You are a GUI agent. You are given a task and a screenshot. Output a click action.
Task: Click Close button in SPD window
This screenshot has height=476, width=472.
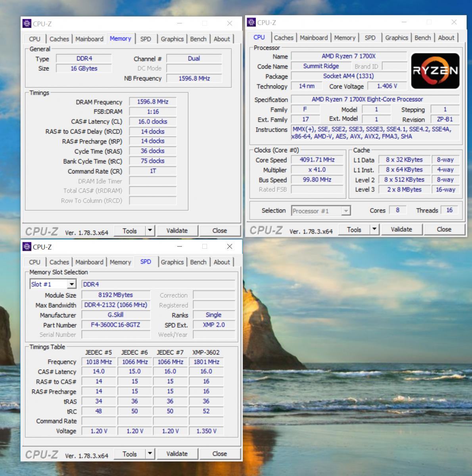coord(220,454)
